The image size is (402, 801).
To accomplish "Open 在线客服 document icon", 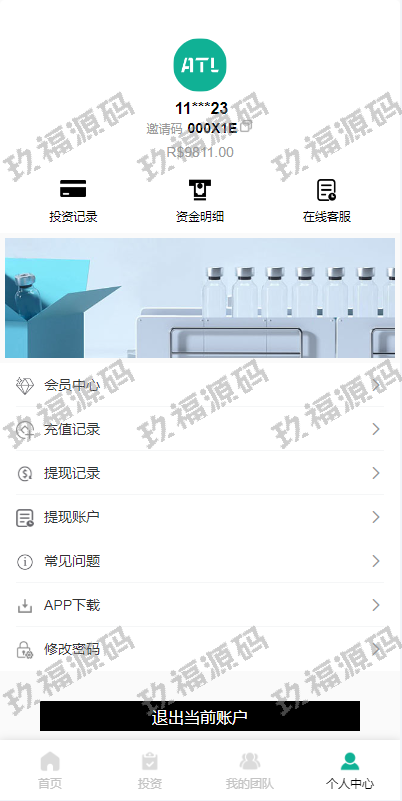I will [x=326, y=190].
